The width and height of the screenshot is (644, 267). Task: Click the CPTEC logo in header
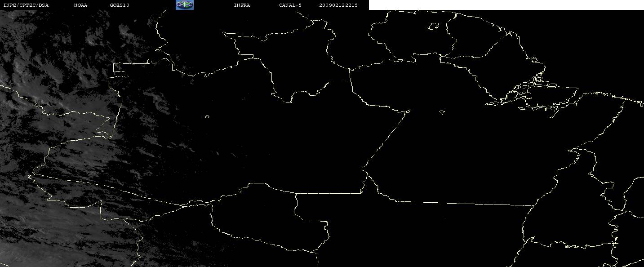[185, 5]
